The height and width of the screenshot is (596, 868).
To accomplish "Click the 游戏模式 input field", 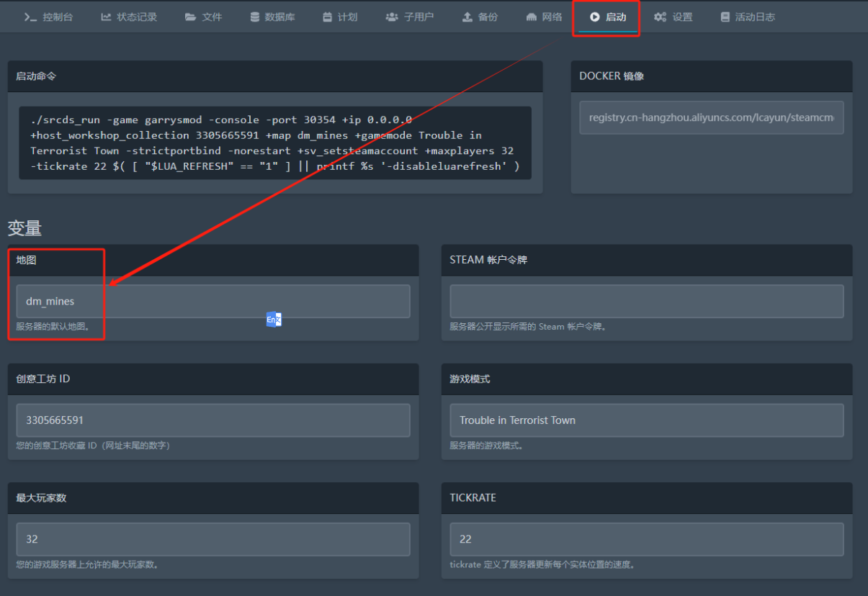I will 646,420.
